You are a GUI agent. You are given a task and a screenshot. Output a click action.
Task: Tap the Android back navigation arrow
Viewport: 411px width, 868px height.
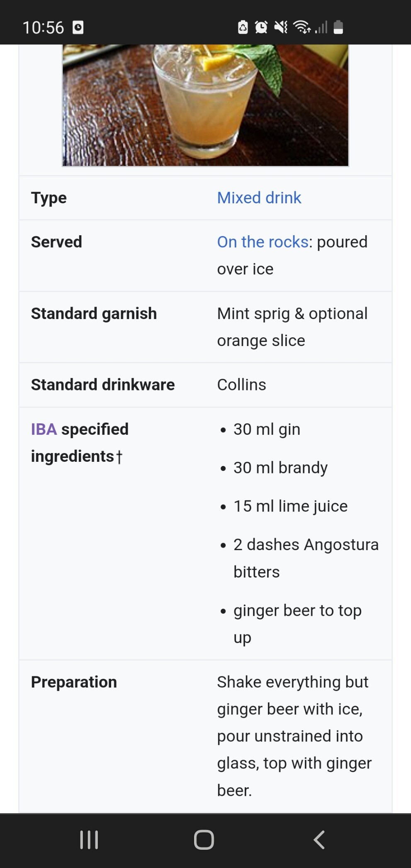pos(319,840)
